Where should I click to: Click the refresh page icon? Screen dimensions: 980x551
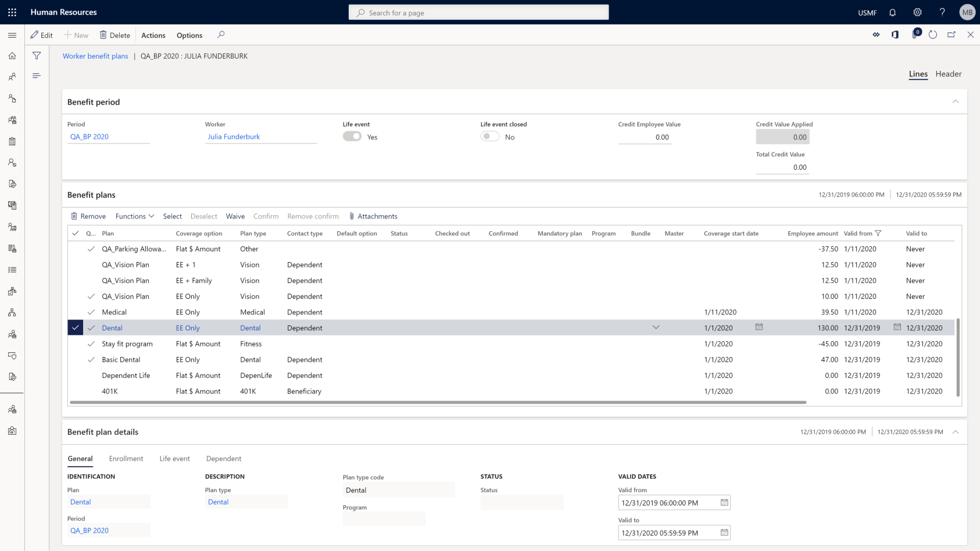[x=933, y=35]
